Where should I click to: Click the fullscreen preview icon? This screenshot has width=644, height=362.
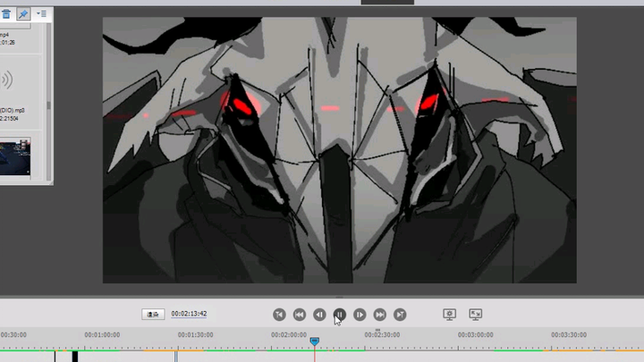476,315
